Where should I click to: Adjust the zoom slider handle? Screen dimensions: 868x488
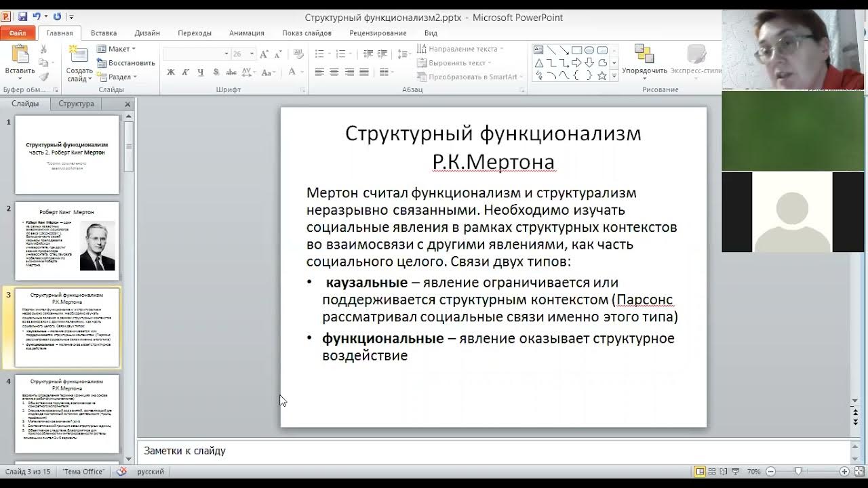(799, 471)
